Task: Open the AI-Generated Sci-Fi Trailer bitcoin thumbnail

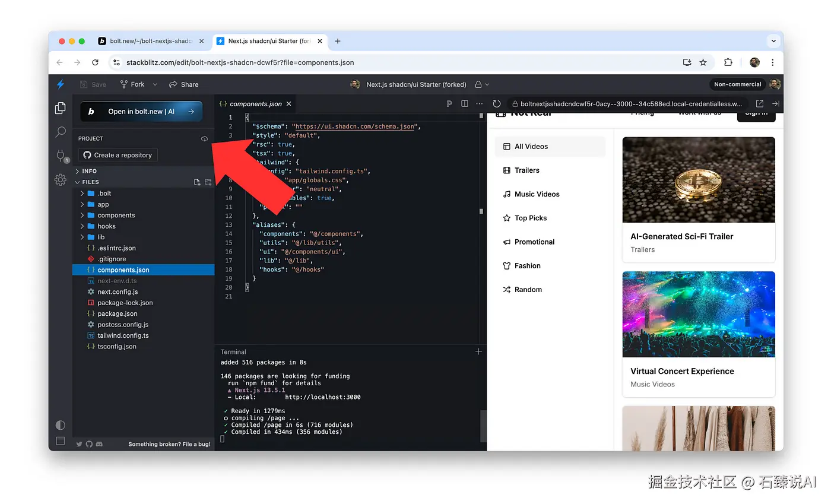Action: pyautogui.click(x=699, y=180)
